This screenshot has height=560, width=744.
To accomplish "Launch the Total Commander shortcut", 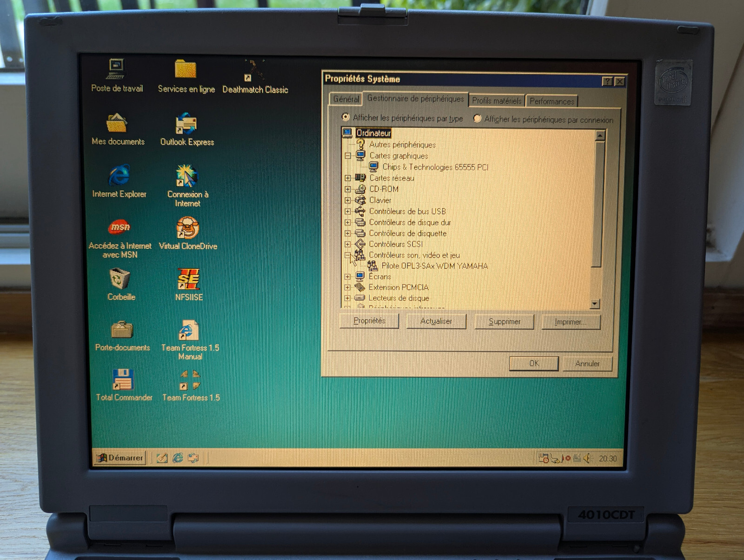I will [123, 380].
